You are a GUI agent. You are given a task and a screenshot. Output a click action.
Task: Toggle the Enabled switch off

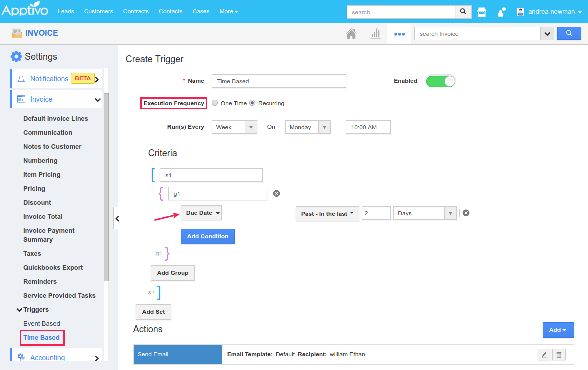[440, 81]
